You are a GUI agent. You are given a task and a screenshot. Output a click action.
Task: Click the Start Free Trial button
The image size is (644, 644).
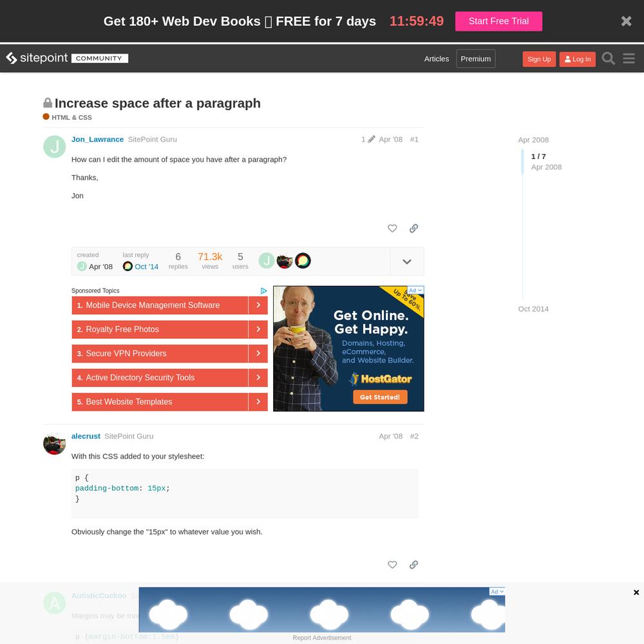tap(498, 21)
